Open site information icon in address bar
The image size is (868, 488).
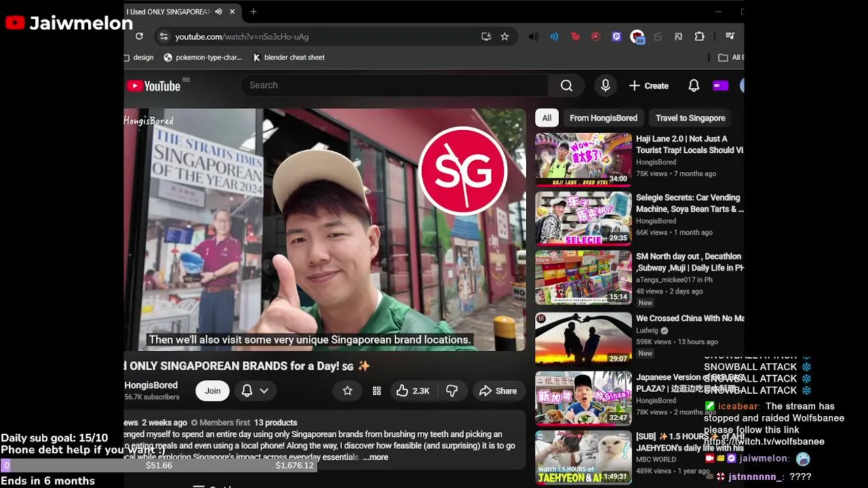[x=163, y=37]
